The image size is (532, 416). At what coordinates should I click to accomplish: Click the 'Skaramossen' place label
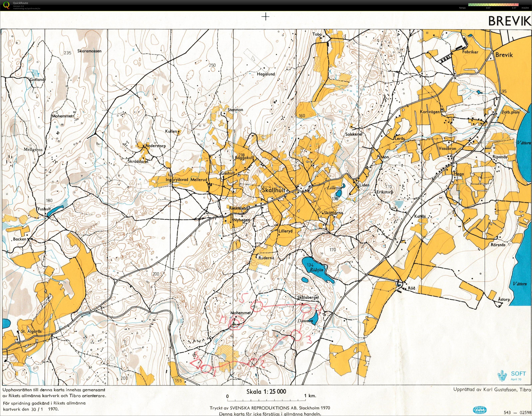click(89, 51)
